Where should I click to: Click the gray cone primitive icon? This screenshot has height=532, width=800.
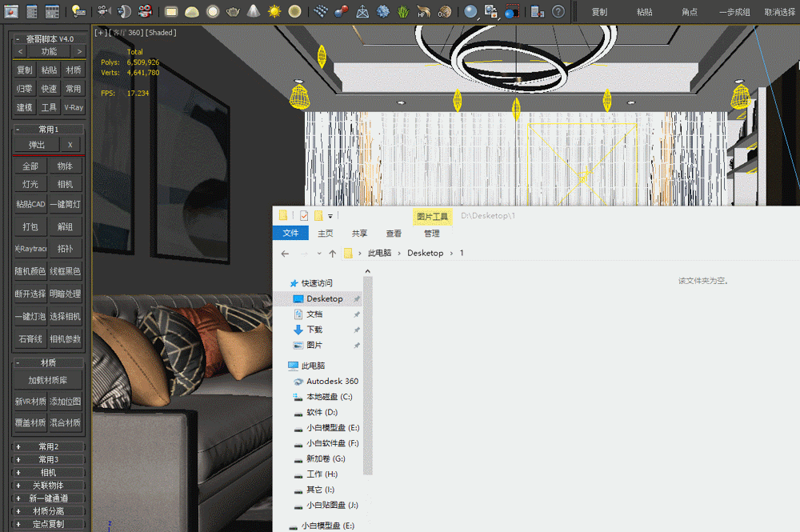pyautogui.click(x=254, y=11)
